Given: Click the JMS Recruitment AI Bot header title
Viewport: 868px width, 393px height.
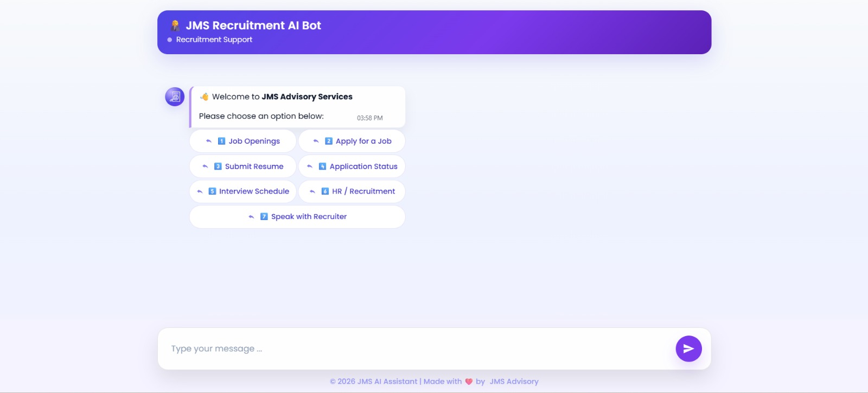Looking at the screenshot, I should [253, 25].
